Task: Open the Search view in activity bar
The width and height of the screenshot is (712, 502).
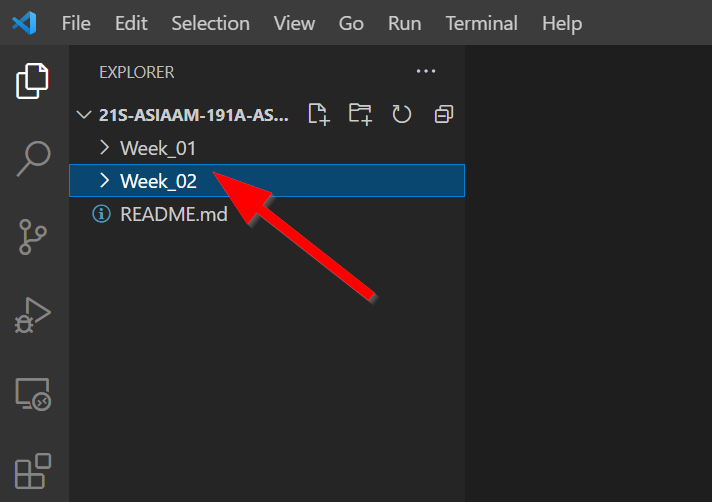Action: pyautogui.click(x=33, y=158)
